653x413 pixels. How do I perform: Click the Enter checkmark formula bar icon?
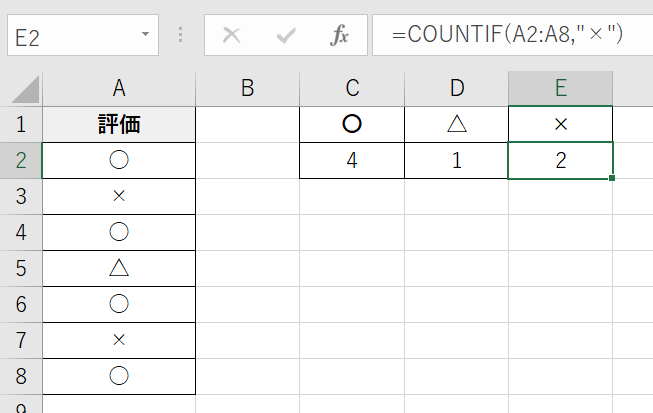tap(287, 36)
